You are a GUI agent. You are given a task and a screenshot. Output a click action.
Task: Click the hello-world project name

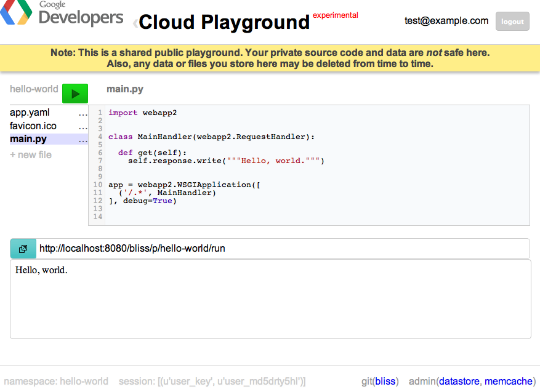point(33,89)
